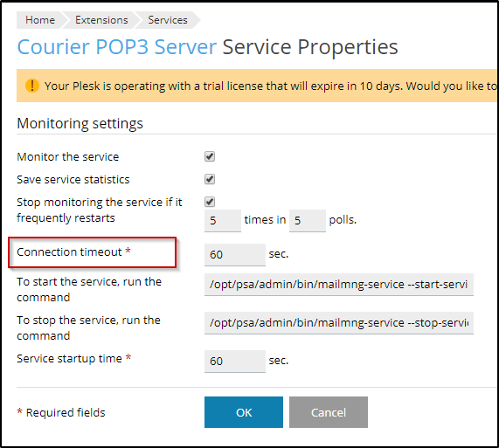This screenshot has width=499, height=448.
Task: Click the 'To stop the service' label
Action: click(x=88, y=327)
